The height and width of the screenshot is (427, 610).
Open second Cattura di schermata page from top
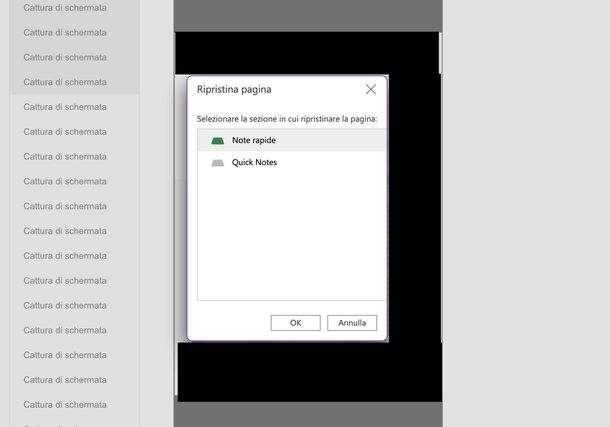65,32
